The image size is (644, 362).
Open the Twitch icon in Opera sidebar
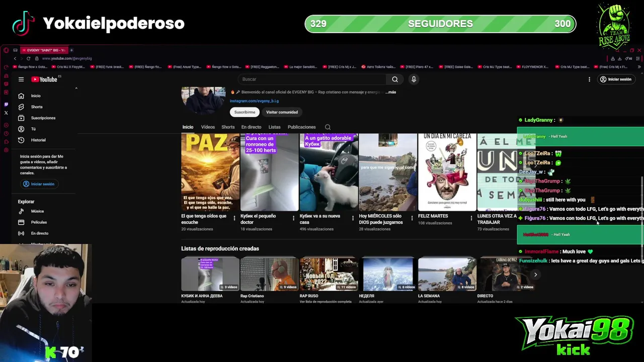pos(6,104)
